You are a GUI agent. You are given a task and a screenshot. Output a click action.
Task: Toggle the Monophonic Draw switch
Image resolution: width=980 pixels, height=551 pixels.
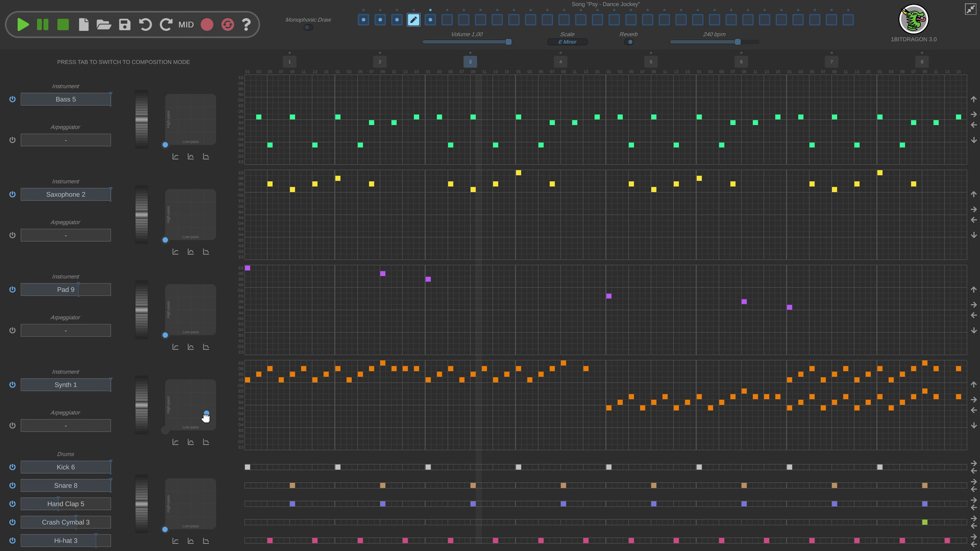click(x=308, y=28)
